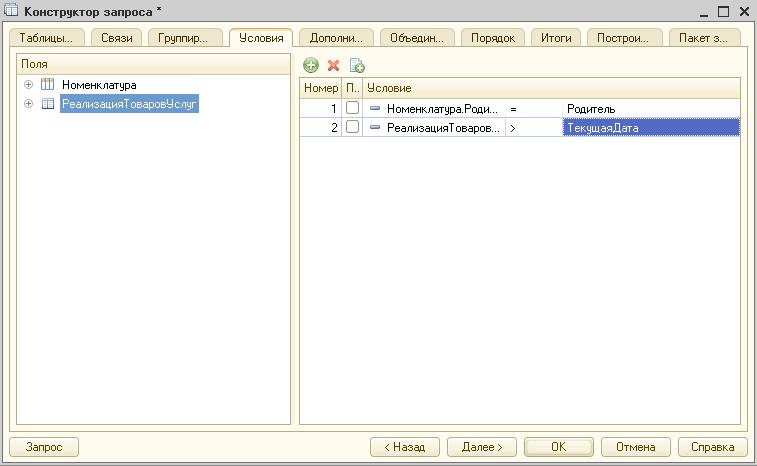The height and width of the screenshot is (466, 757).
Task: Expand the Номенклатура tree node
Action: pyautogui.click(x=28, y=85)
